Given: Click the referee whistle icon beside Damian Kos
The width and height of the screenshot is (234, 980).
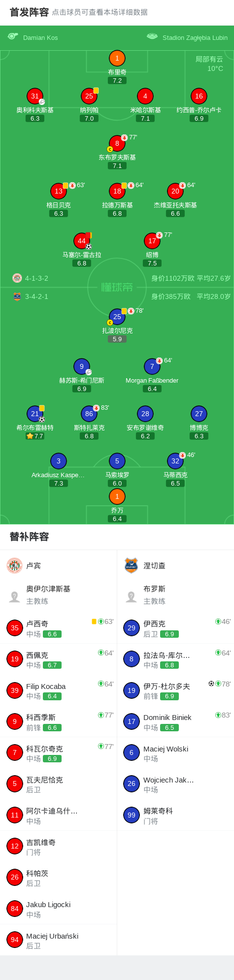Looking at the screenshot, I should 13,36.
